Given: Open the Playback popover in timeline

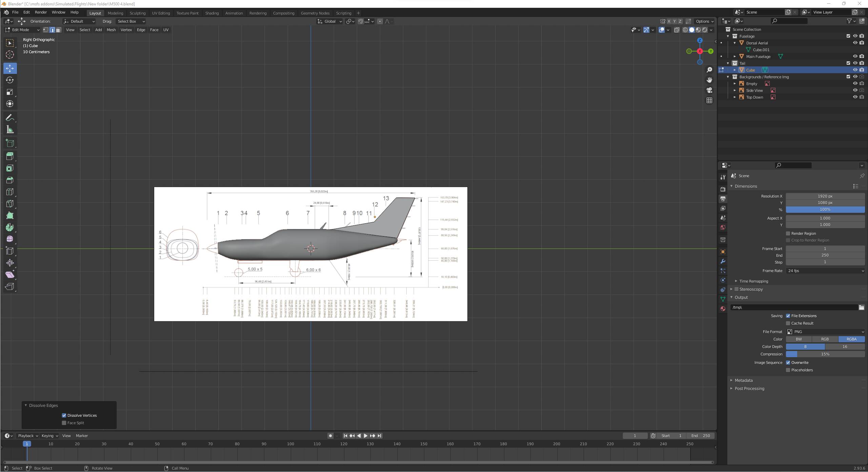Looking at the screenshot, I should click(x=28, y=436).
